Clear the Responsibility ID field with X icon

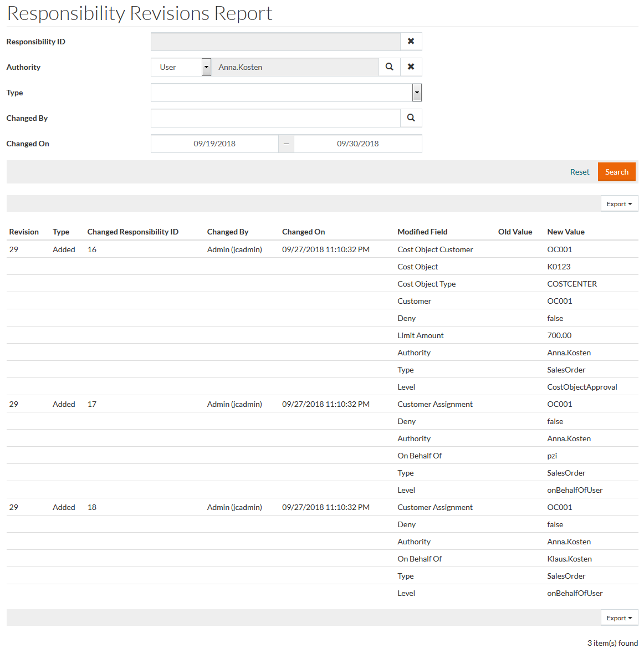pos(411,42)
